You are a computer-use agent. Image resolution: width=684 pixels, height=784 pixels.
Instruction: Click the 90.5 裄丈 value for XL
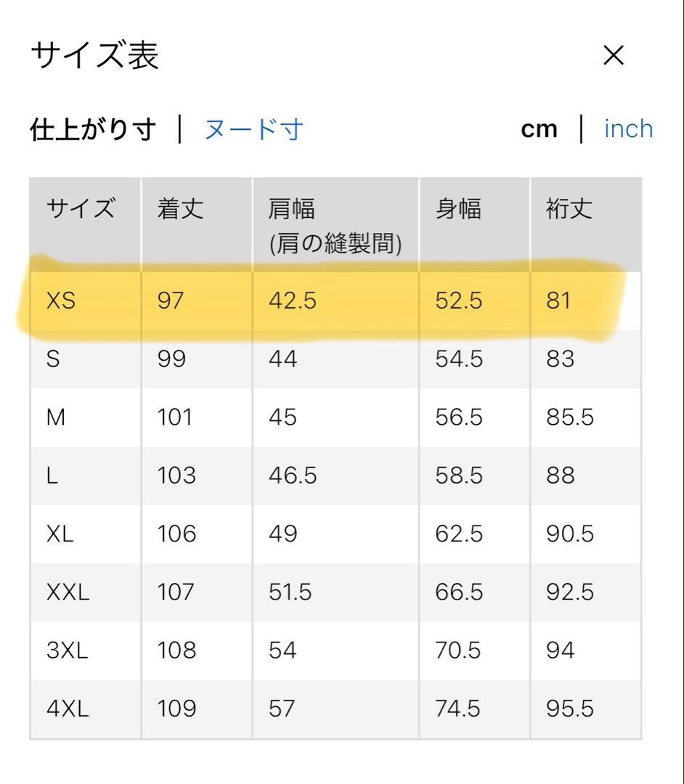click(x=570, y=534)
